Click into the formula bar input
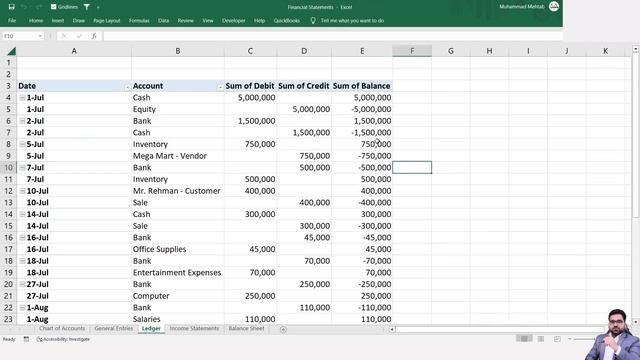The width and height of the screenshot is (640, 360). tap(333, 36)
